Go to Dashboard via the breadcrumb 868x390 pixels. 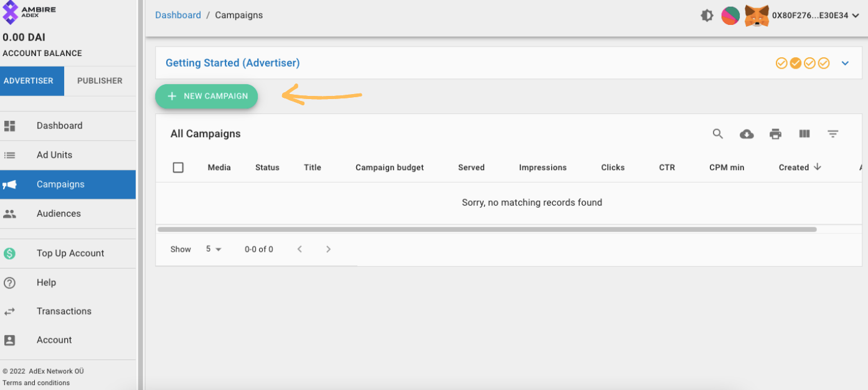coord(178,15)
